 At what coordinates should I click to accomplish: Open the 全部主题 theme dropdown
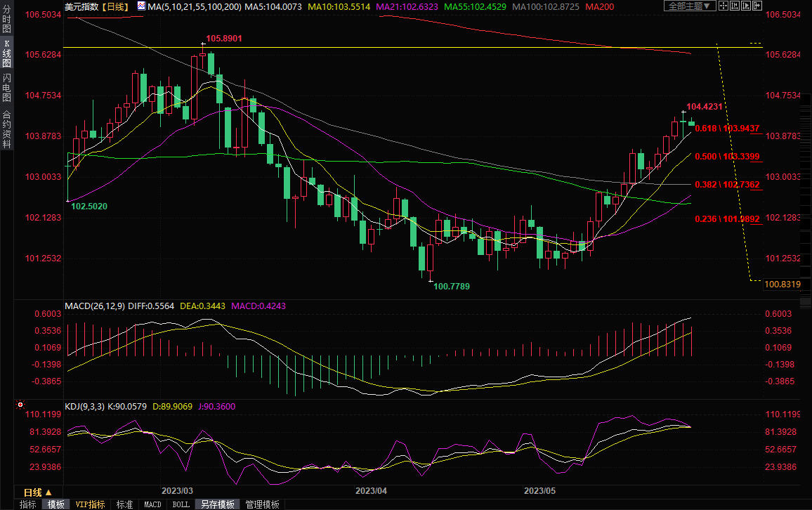690,6
